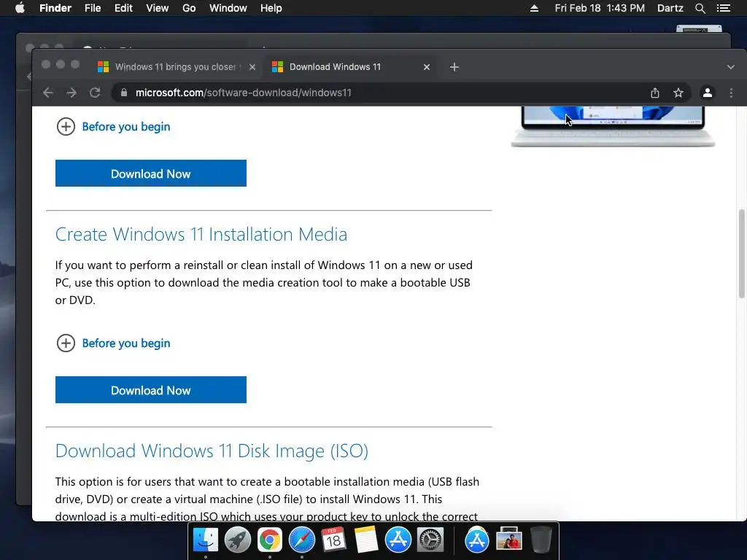Open Finder from the Dock
This screenshot has width=747, height=560.
205,540
